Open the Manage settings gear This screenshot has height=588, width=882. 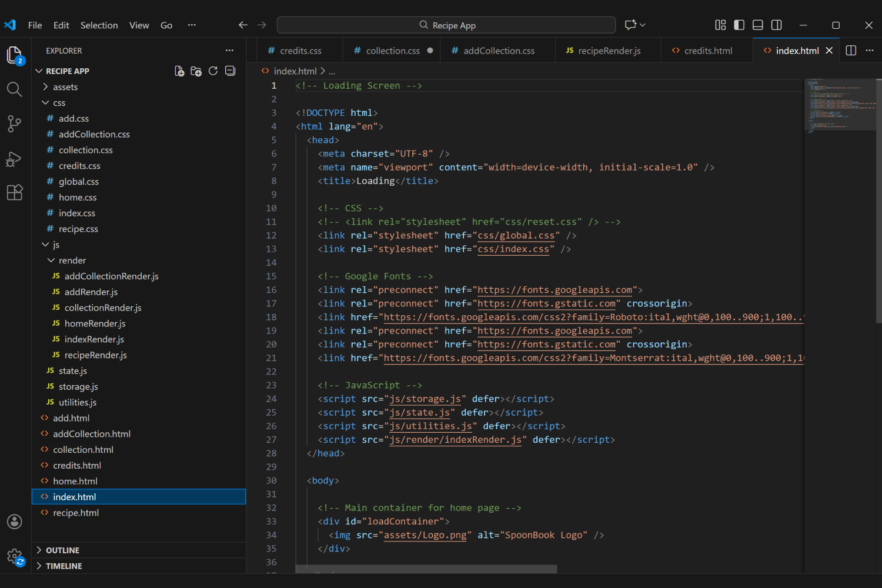[x=14, y=556]
